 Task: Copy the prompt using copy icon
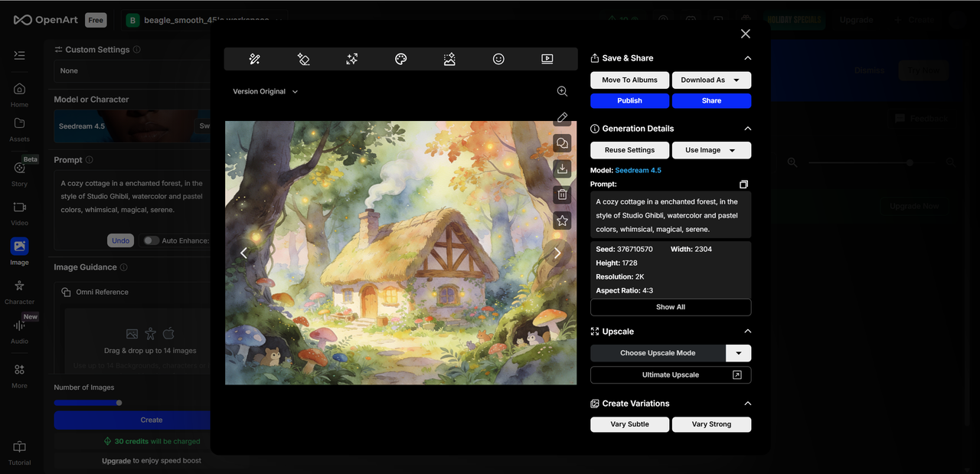coord(743,185)
